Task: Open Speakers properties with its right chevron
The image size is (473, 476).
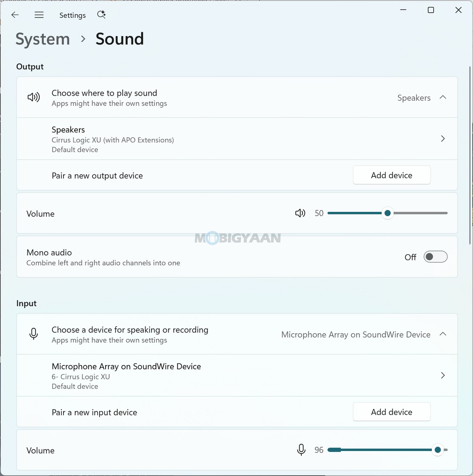Action: tap(443, 139)
